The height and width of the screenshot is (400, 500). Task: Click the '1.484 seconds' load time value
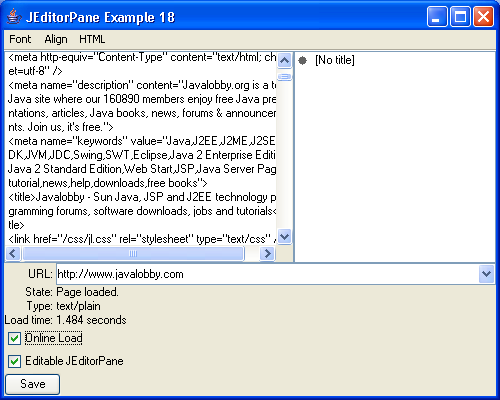[x=91, y=320]
